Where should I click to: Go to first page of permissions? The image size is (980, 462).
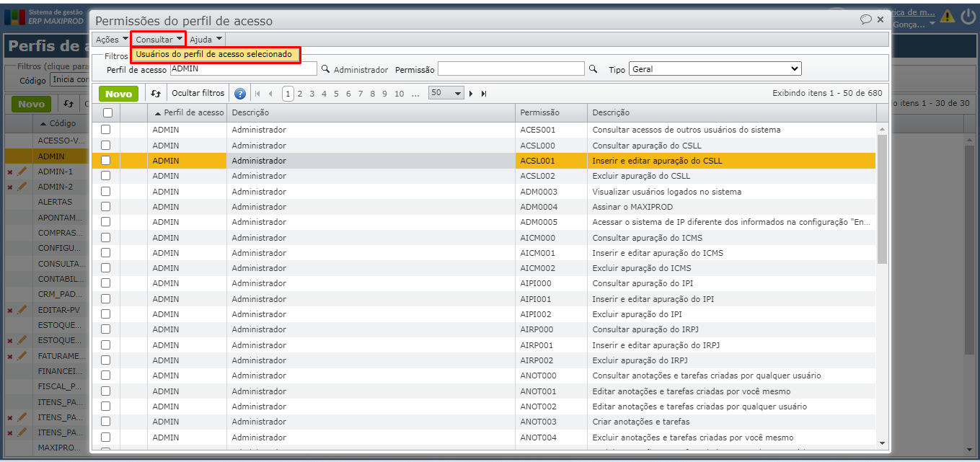[258, 94]
